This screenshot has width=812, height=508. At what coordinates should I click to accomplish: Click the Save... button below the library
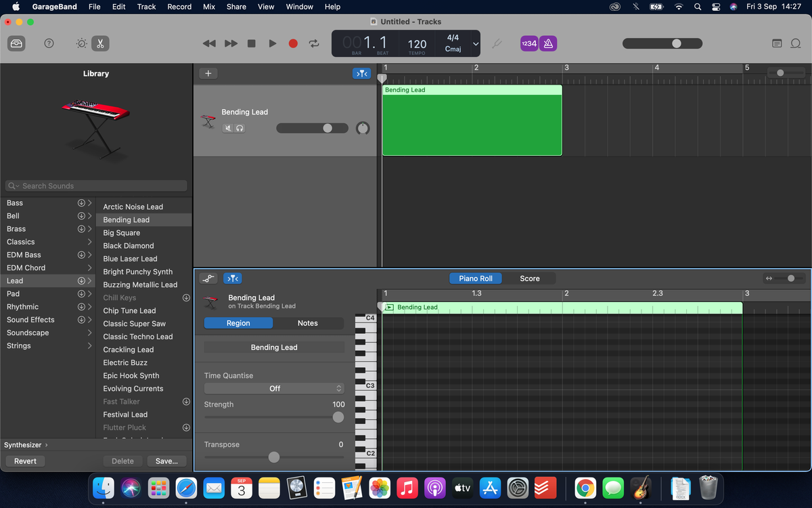coord(166,461)
